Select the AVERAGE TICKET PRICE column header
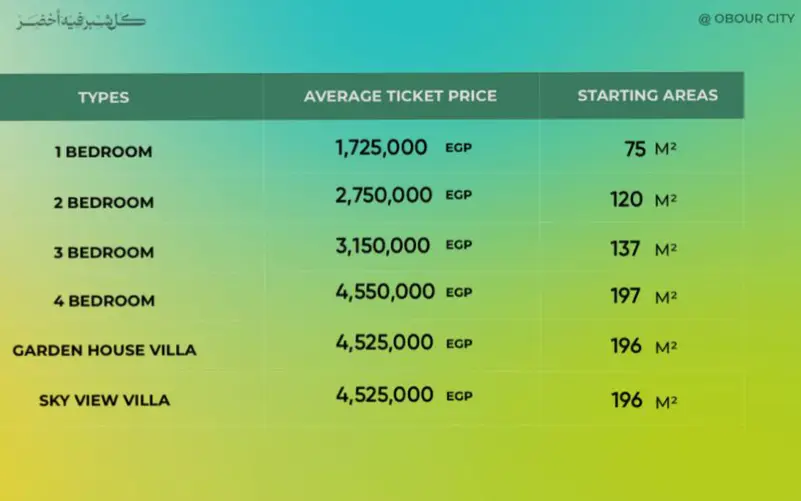This screenshot has height=501, width=801. click(x=400, y=96)
